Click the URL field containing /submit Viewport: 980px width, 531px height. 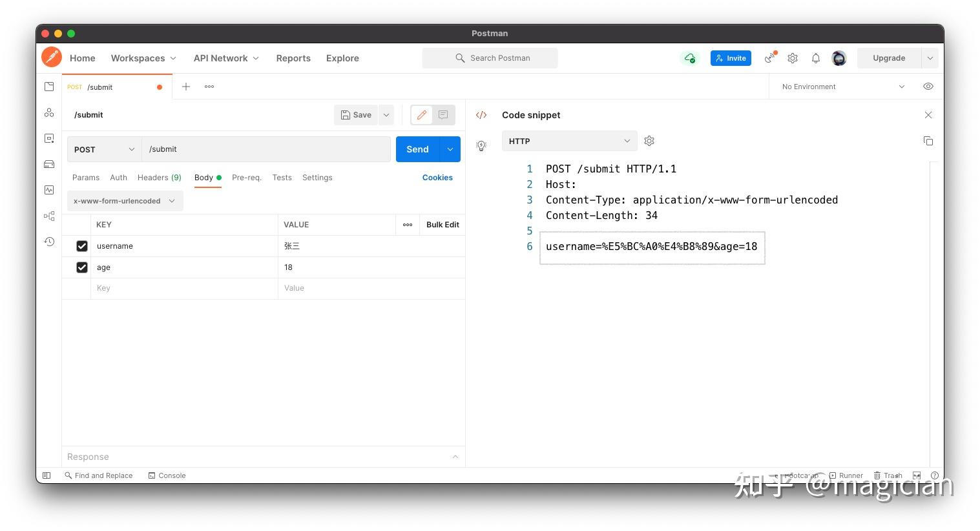(266, 149)
